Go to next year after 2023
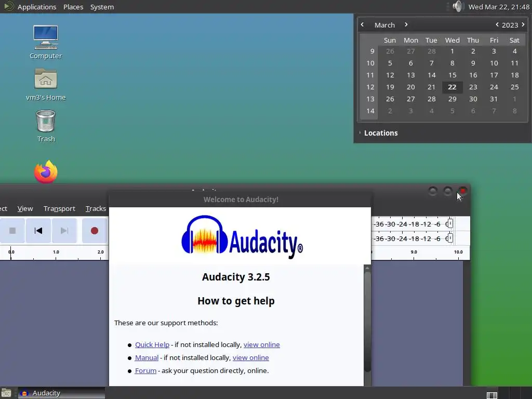 (x=523, y=24)
